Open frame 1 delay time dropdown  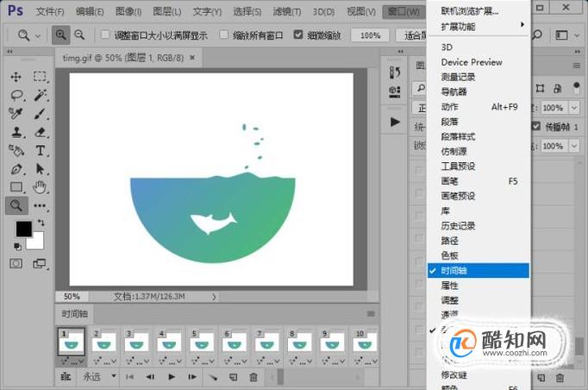[x=81, y=362]
